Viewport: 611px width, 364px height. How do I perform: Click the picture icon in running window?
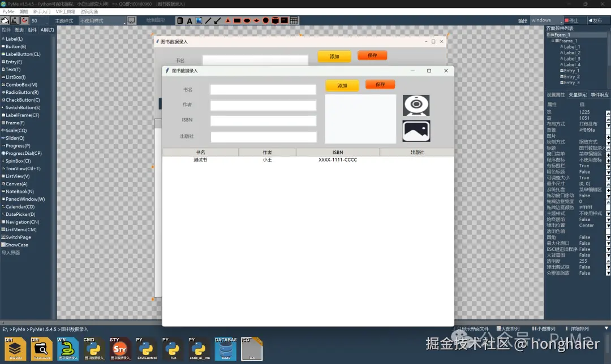point(416,131)
